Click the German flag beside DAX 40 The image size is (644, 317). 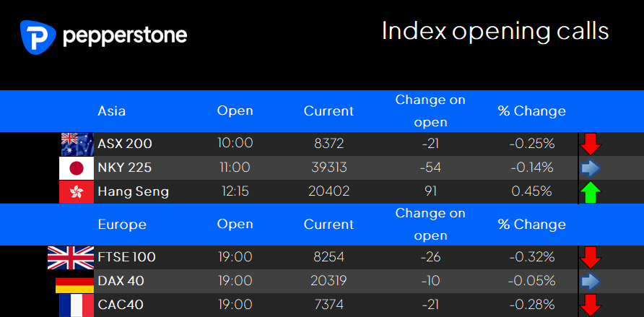click(75, 285)
